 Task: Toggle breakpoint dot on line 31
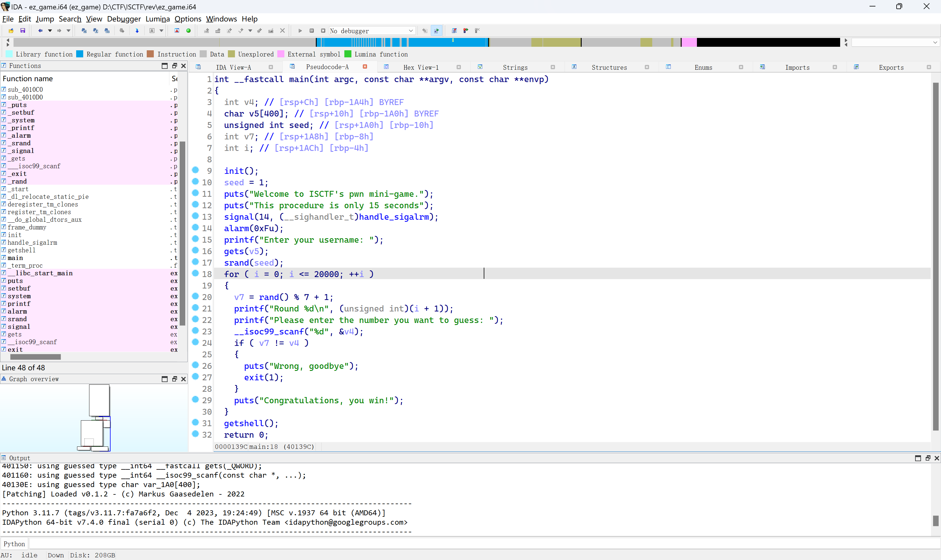(196, 423)
